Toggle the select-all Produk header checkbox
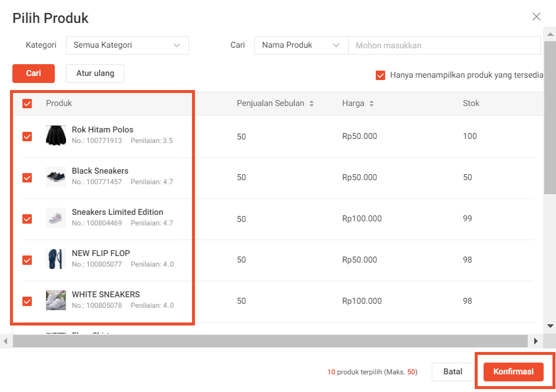This screenshot has width=556, height=392. tap(27, 104)
